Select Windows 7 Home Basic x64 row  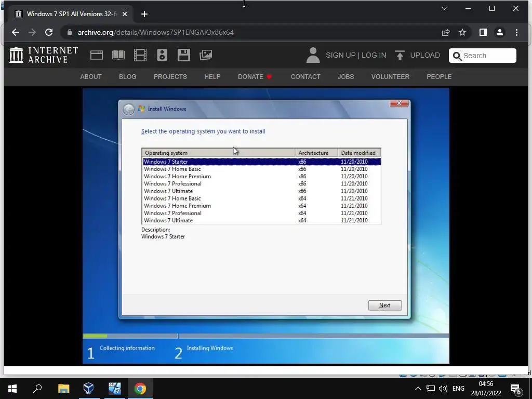pyautogui.click(x=262, y=198)
